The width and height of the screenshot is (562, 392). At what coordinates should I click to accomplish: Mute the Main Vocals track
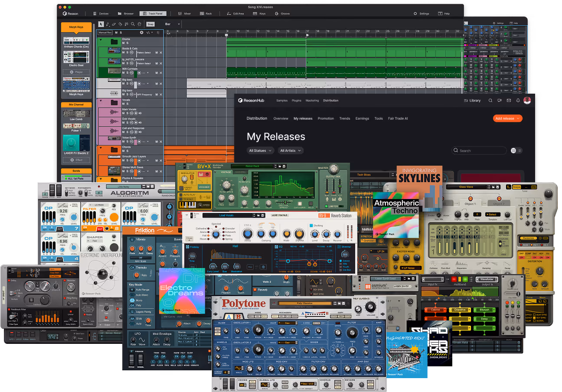tap(123, 113)
